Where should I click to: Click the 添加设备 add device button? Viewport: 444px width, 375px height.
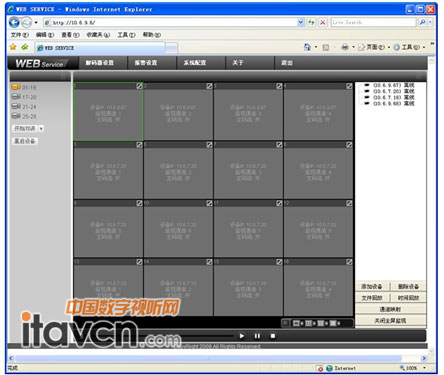372,286
